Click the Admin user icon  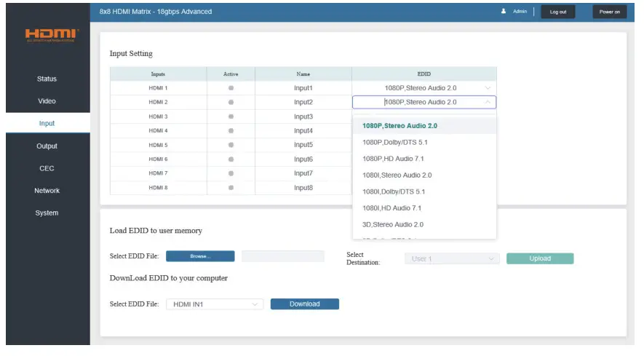point(503,12)
